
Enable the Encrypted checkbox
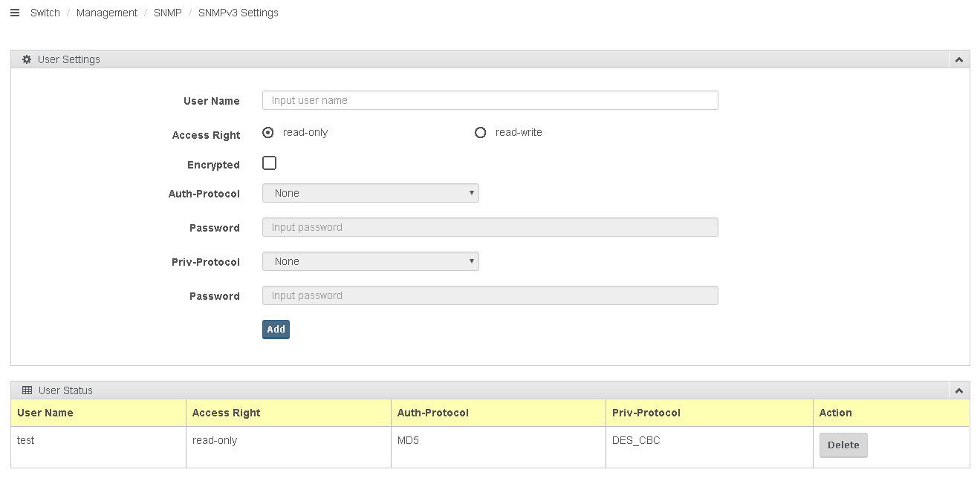coord(269,163)
